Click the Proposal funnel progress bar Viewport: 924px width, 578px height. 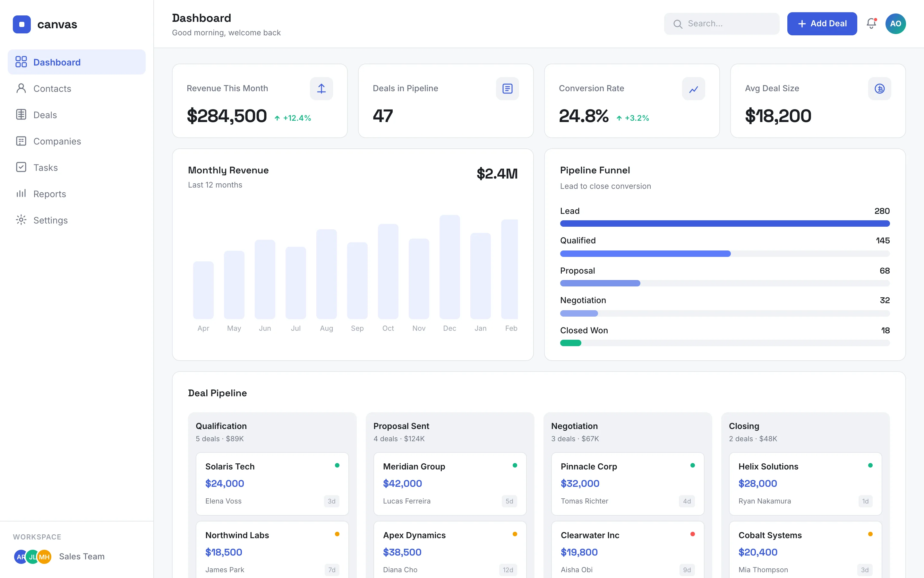click(725, 283)
